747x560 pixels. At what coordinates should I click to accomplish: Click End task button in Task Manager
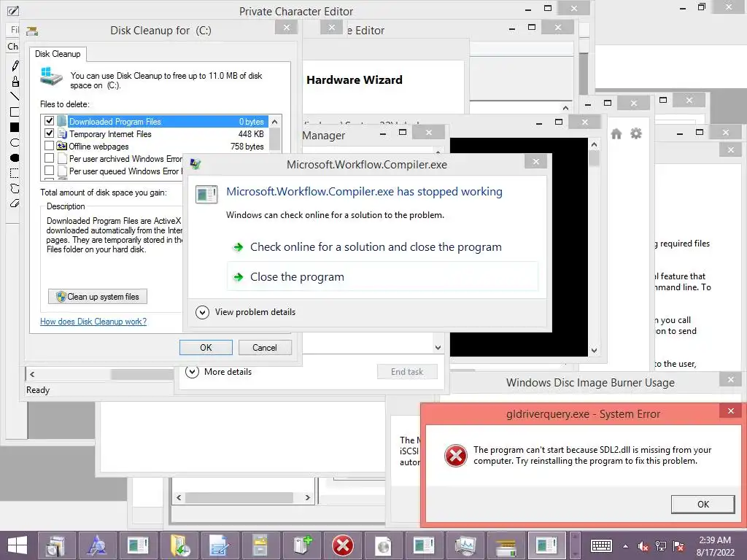[x=407, y=372]
